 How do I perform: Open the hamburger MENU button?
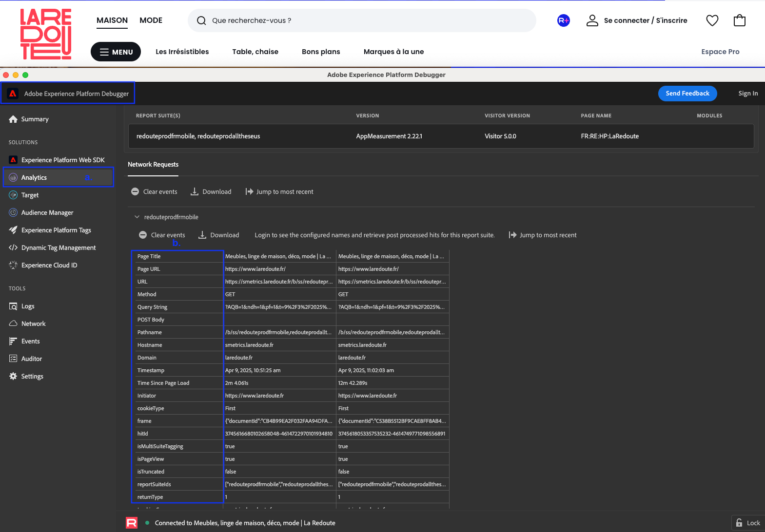click(116, 52)
